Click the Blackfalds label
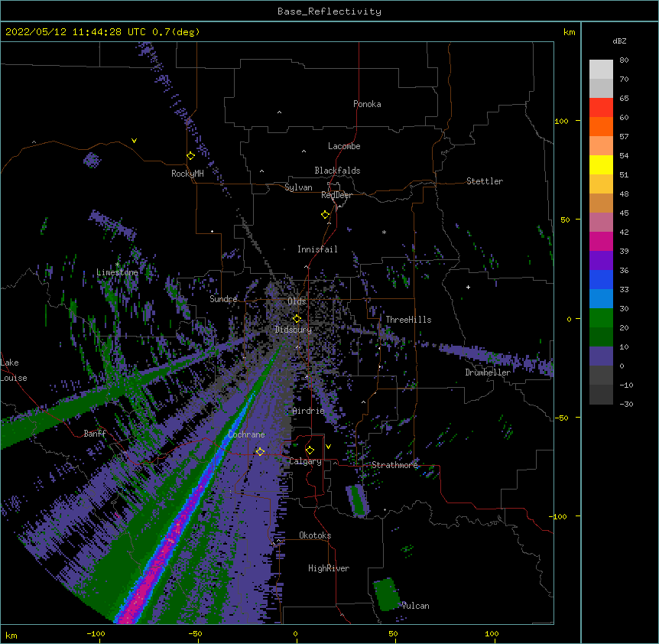 tap(337, 171)
